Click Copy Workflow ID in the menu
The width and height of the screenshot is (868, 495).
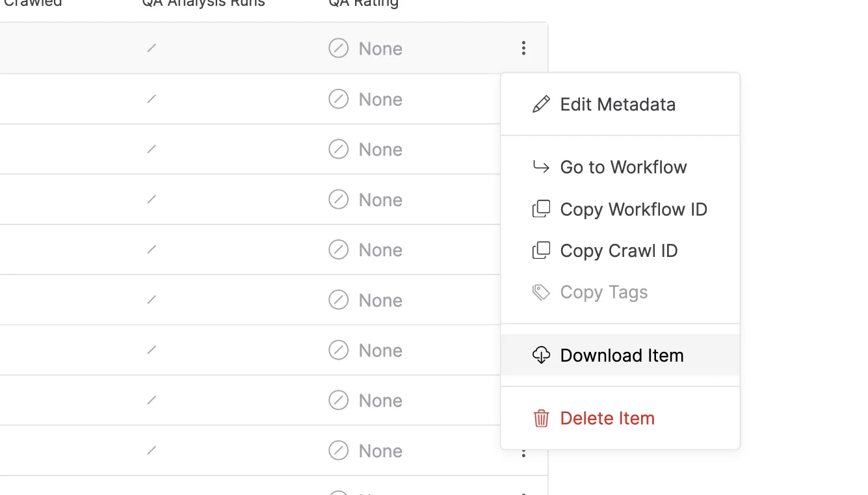point(620,209)
